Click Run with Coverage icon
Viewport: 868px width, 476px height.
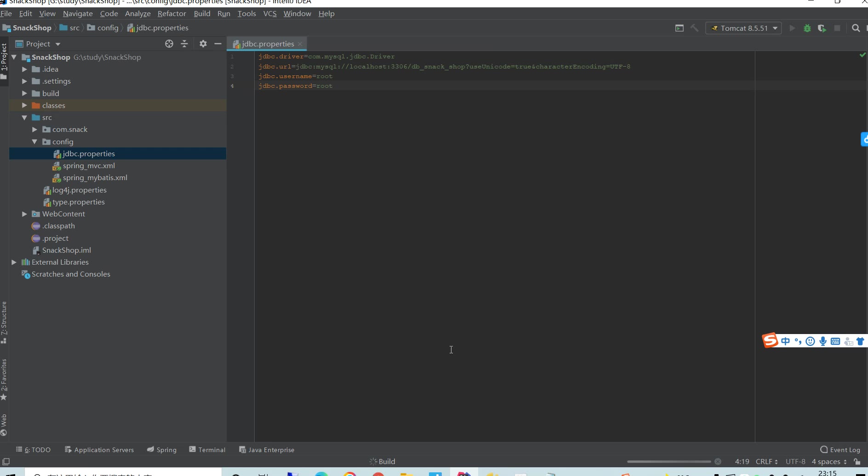(x=822, y=28)
